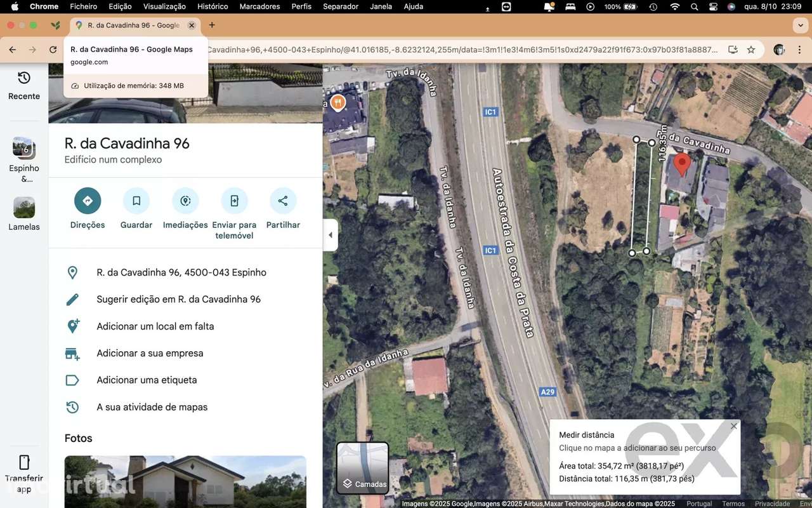This screenshot has width=812, height=508.
Task: Open Spotlight search from the menu bar
Action: tap(694, 6)
